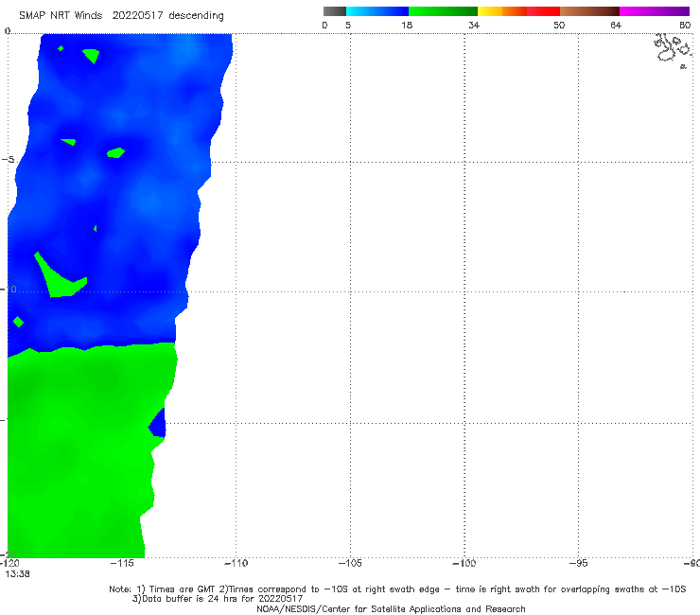The width and height of the screenshot is (700, 615).
Task: Click the longitude label "-105"
Action: [x=350, y=564]
